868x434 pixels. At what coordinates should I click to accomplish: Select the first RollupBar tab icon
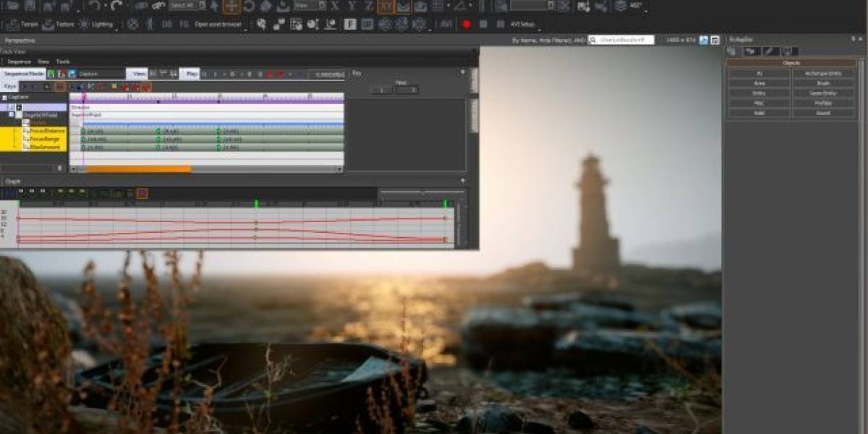(x=731, y=51)
